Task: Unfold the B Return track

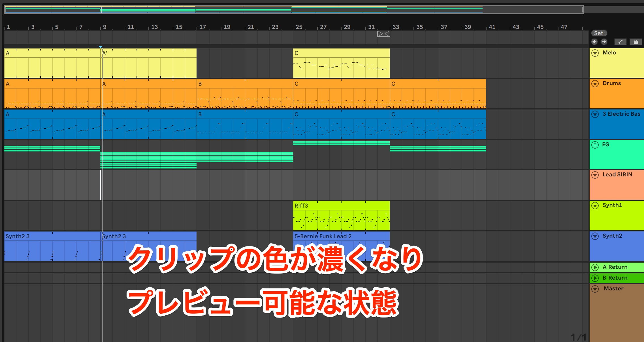Action: [595, 278]
